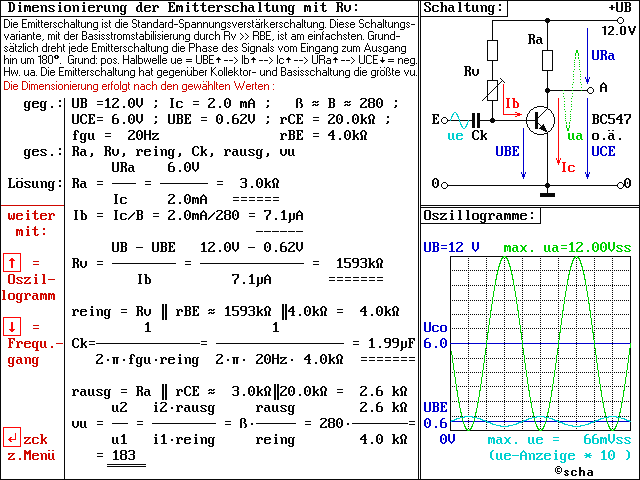
Task: Click the result value 7.1µA for Ib
Action: click(283, 215)
